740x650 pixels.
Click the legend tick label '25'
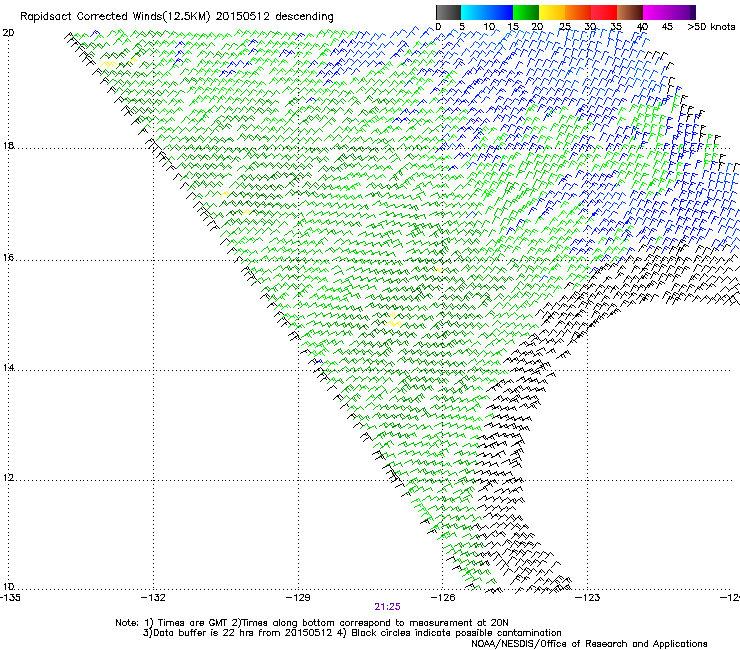coord(564,26)
